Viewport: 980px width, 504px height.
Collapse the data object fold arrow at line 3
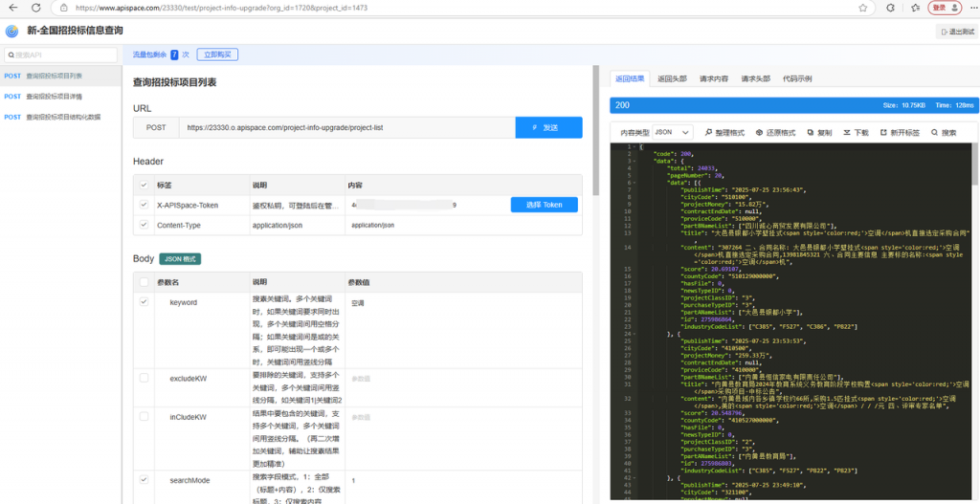tap(636, 160)
